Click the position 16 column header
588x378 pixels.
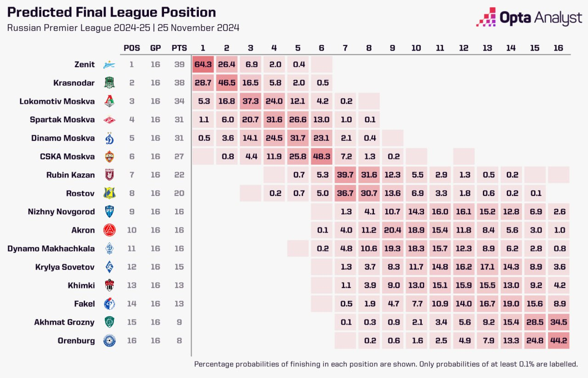coord(558,48)
